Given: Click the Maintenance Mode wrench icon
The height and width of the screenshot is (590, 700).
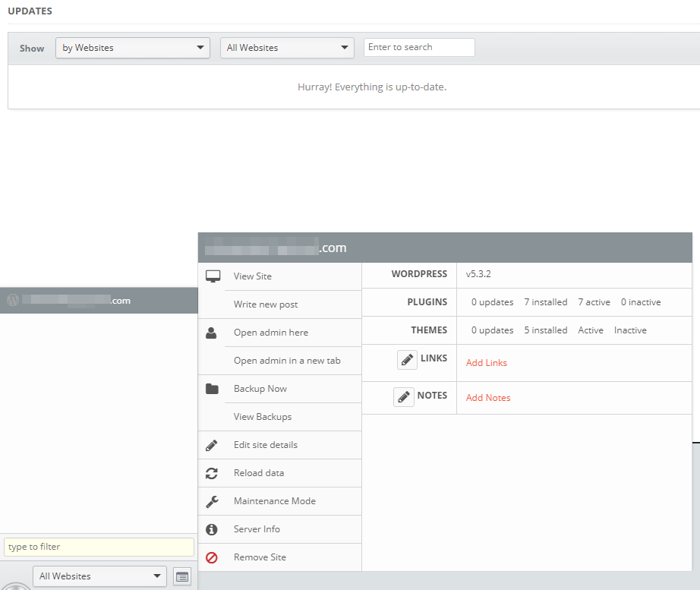Looking at the screenshot, I should click(213, 500).
